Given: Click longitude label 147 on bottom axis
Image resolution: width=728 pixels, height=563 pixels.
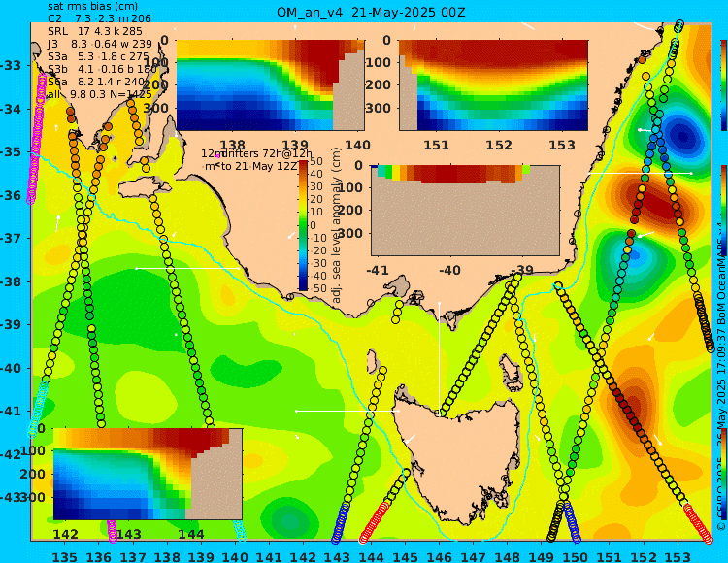Looking at the screenshot, I should click(x=473, y=556).
